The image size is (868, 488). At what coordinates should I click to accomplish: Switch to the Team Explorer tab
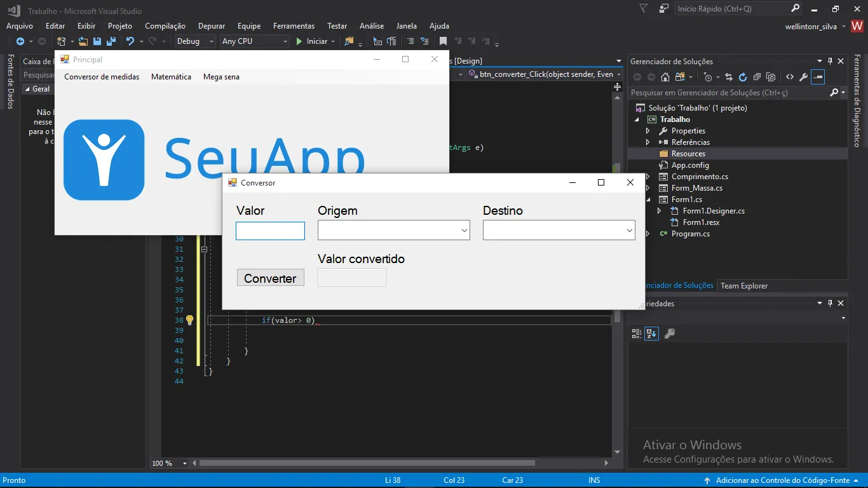pyautogui.click(x=743, y=286)
